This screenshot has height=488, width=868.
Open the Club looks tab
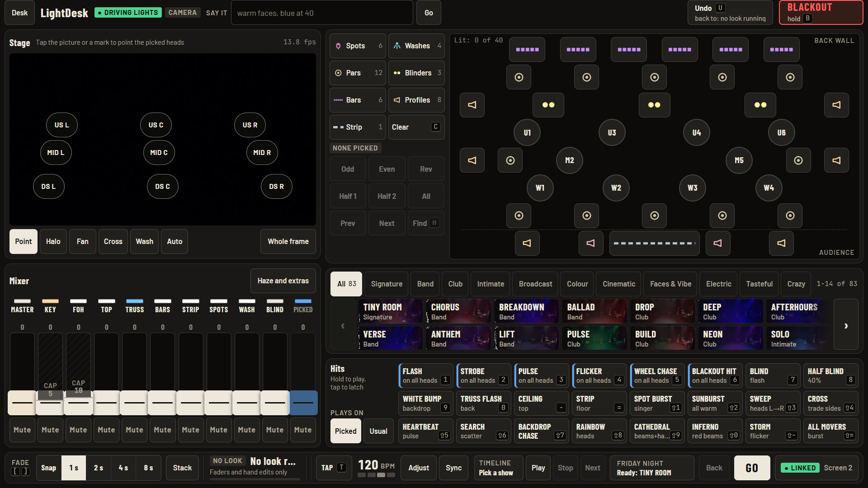click(x=455, y=284)
